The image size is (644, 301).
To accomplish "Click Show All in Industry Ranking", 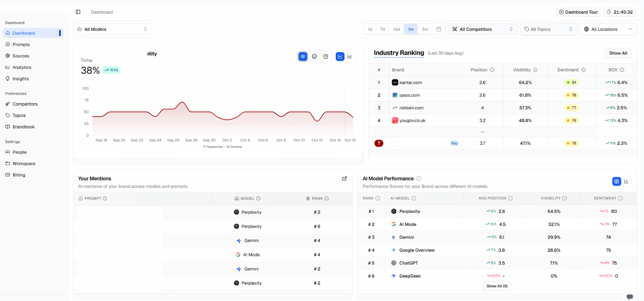I will click(x=618, y=53).
